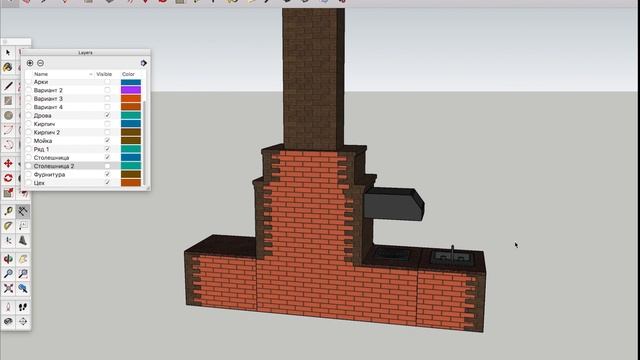
Task: Activate the Zoom Window tool
Action: coord(23,274)
